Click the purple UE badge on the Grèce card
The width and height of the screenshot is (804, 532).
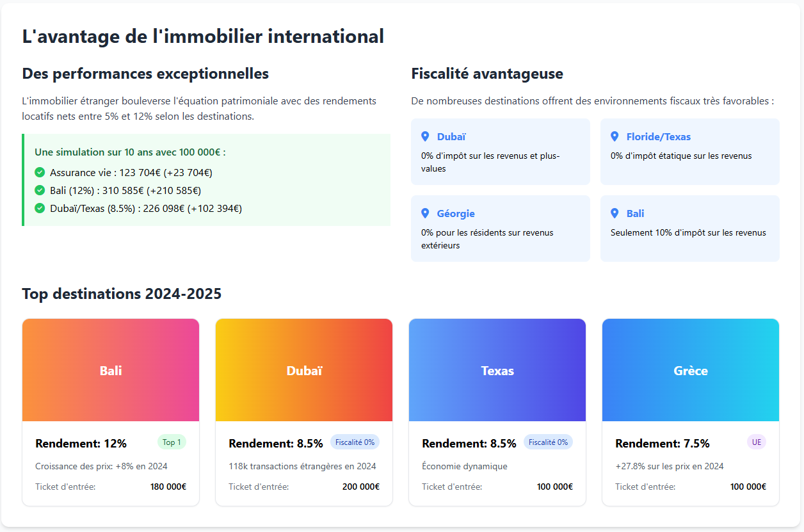[756, 442]
